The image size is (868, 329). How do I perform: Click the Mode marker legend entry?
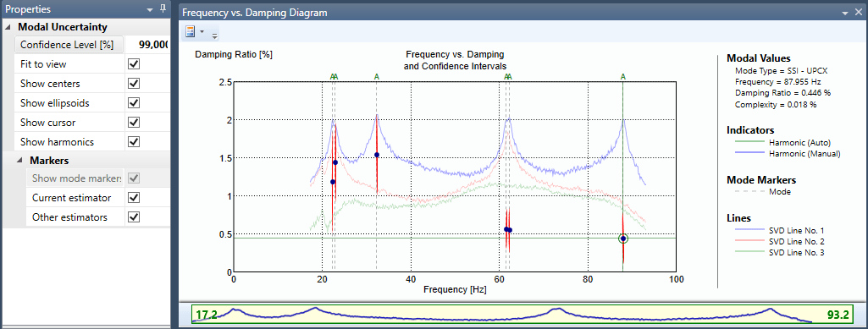point(763,192)
